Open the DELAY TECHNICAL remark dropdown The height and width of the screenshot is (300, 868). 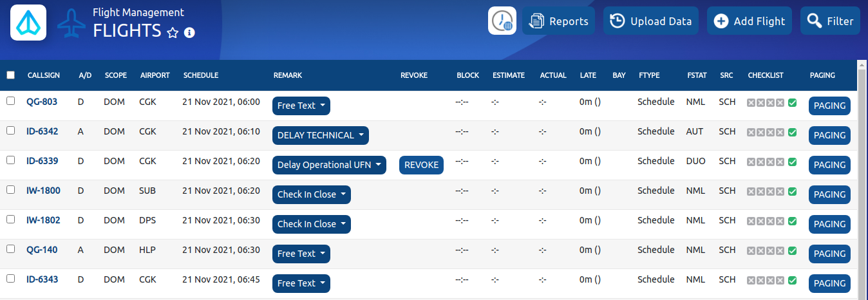pos(320,135)
